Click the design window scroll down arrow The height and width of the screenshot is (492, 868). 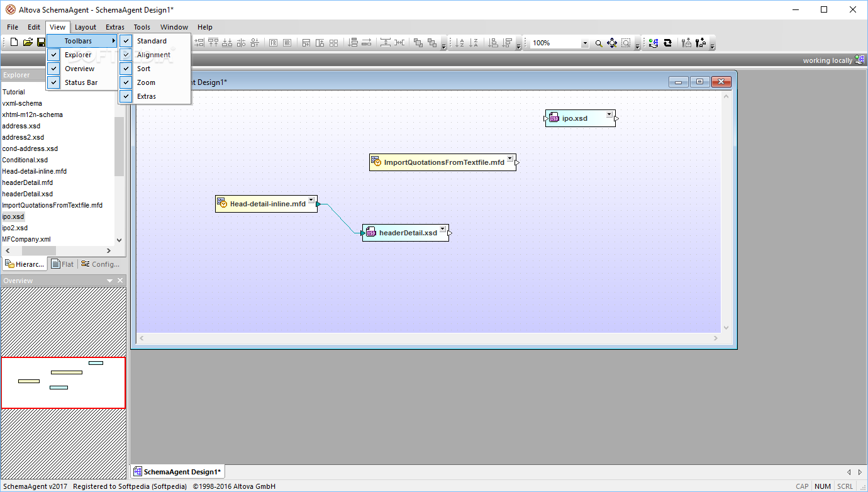point(726,328)
